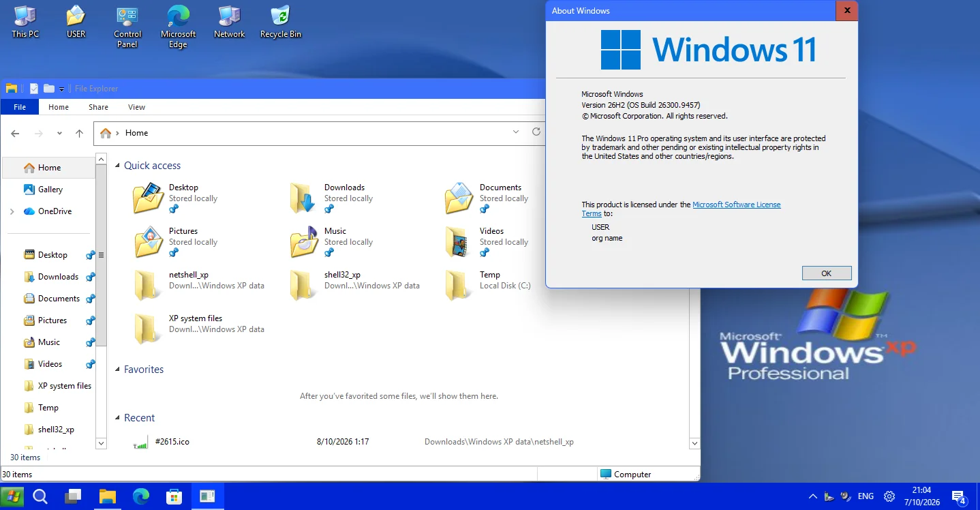Collapse the Quick access section
Viewport: 980px width, 510px height.
118,166
